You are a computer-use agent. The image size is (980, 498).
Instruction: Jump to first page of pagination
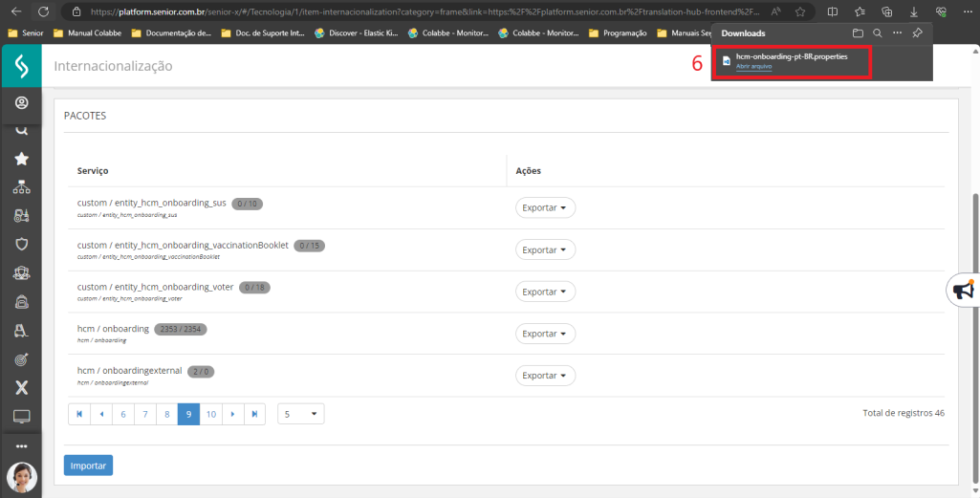coord(79,414)
